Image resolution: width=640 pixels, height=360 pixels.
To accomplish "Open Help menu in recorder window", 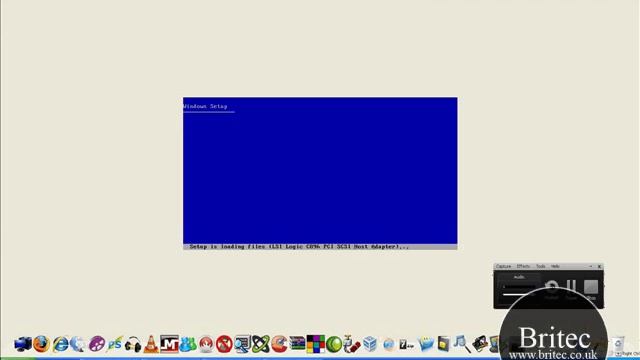I will (555, 267).
